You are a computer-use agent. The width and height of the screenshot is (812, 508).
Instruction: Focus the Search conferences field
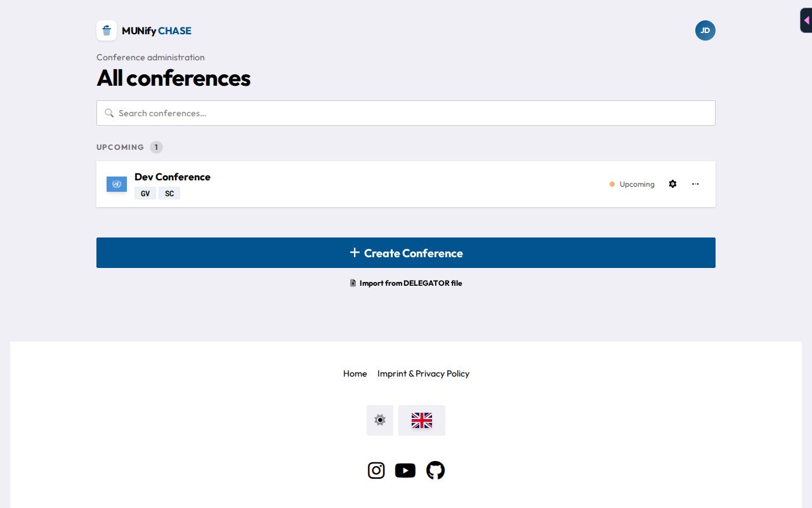coord(406,113)
